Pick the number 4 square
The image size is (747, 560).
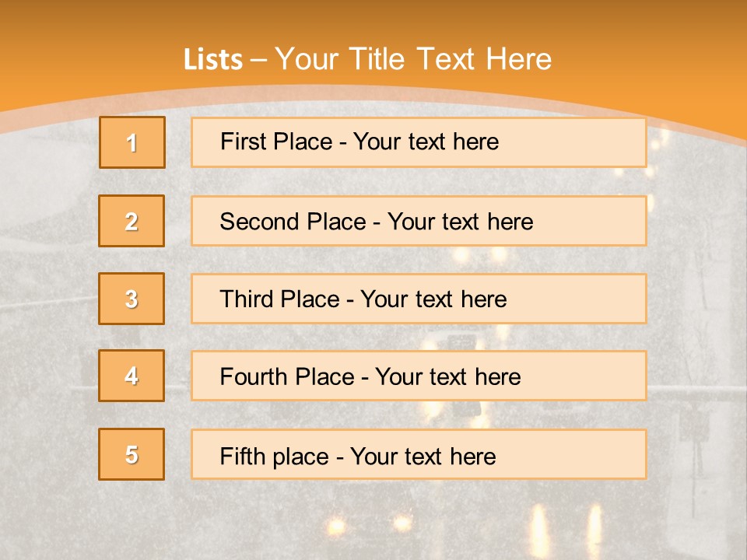click(132, 376)
